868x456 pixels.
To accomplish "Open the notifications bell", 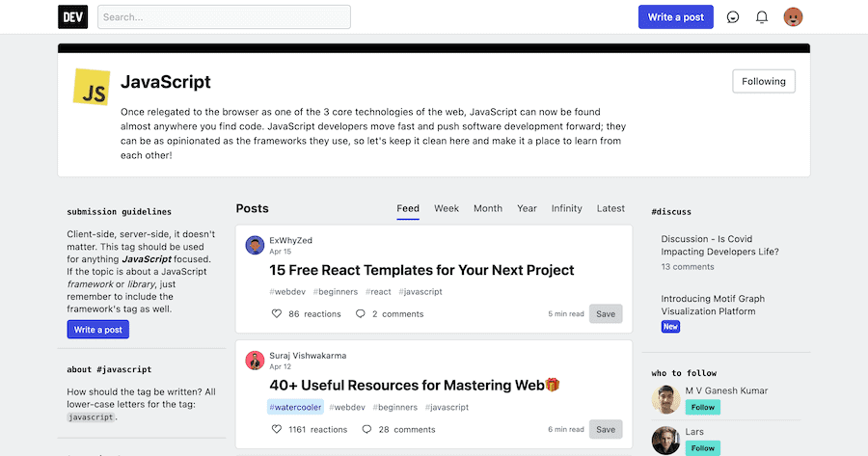I will click(x=762, y=17).
